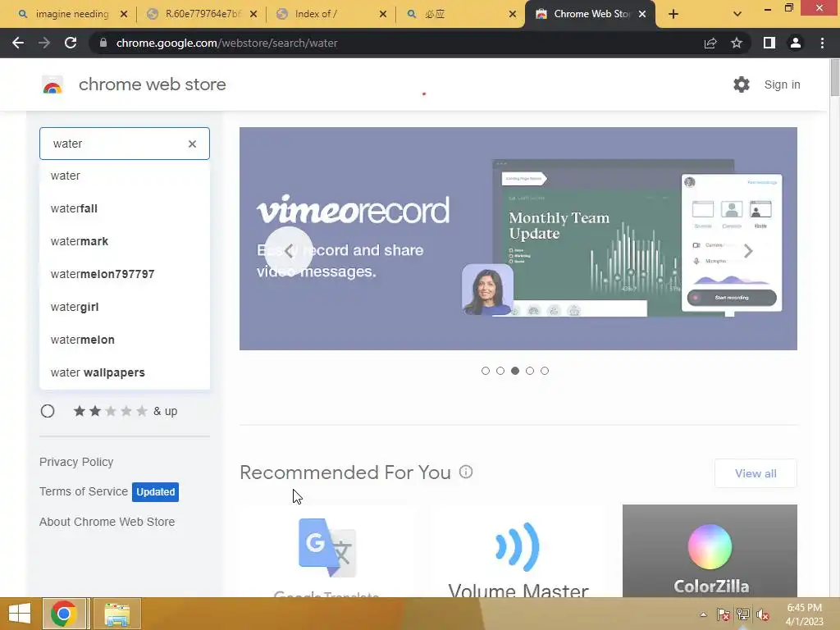Share this page using the share icon
The height and width of the screenshot is (630, 840).
coord(710,43)
